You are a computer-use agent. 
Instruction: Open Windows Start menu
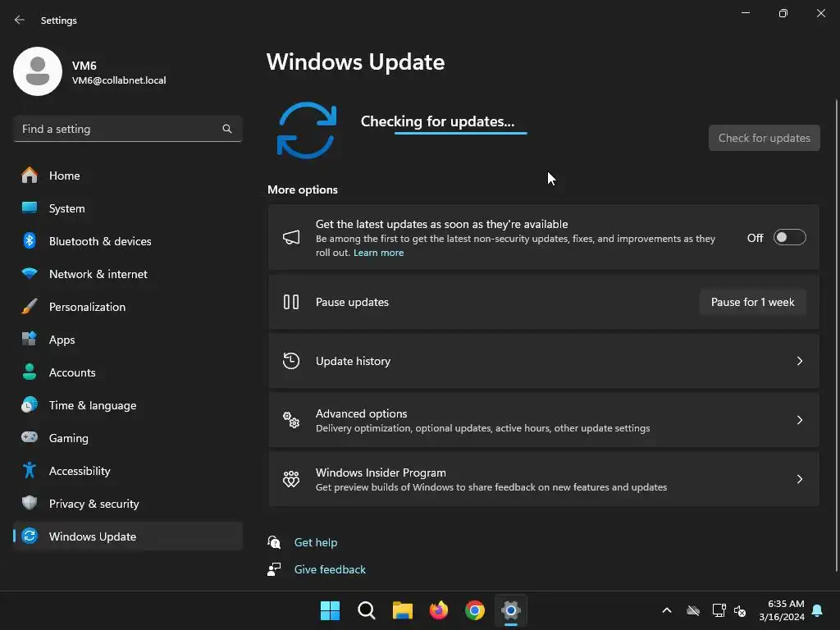click(330, 610)
